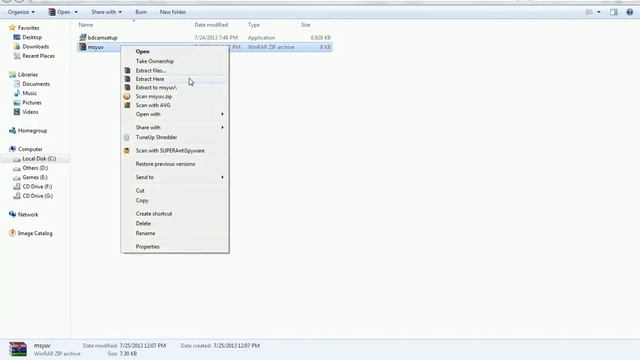Click the TuneUp Shredder icon
The width and height of the screenshot is (640, 360).
(127, 137)
